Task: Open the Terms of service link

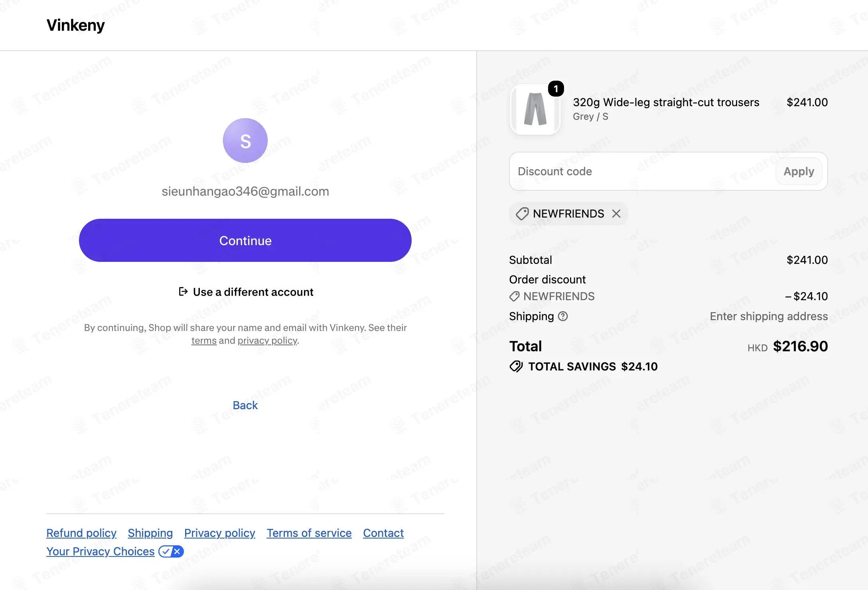Action: point(309,533)
